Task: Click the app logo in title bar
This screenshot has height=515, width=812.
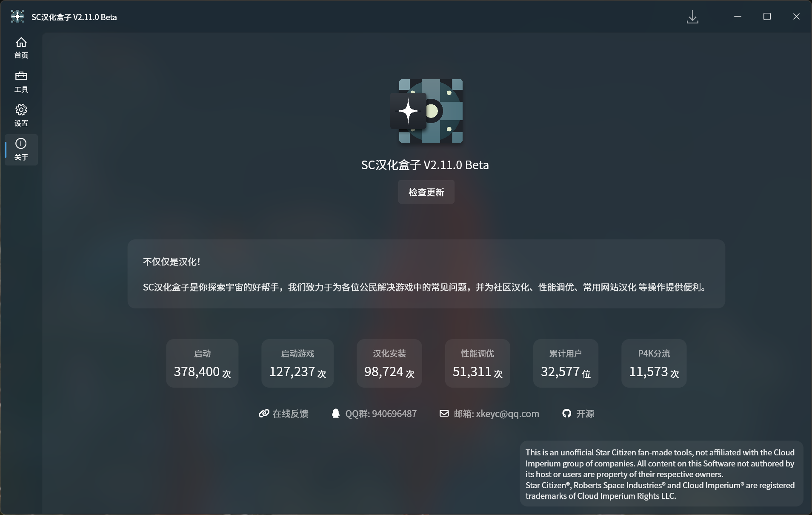Action: click(17, 17)
